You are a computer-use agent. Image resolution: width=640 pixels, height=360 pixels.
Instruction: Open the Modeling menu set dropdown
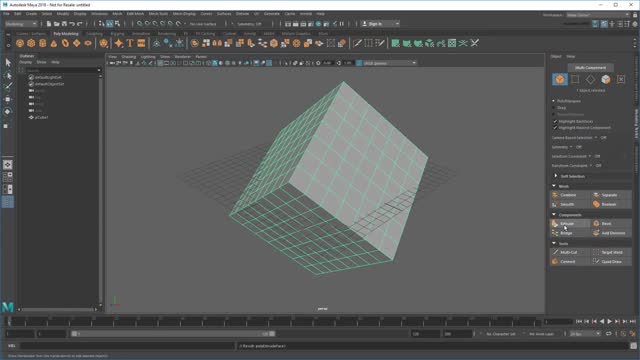click(x=21, y=24)
